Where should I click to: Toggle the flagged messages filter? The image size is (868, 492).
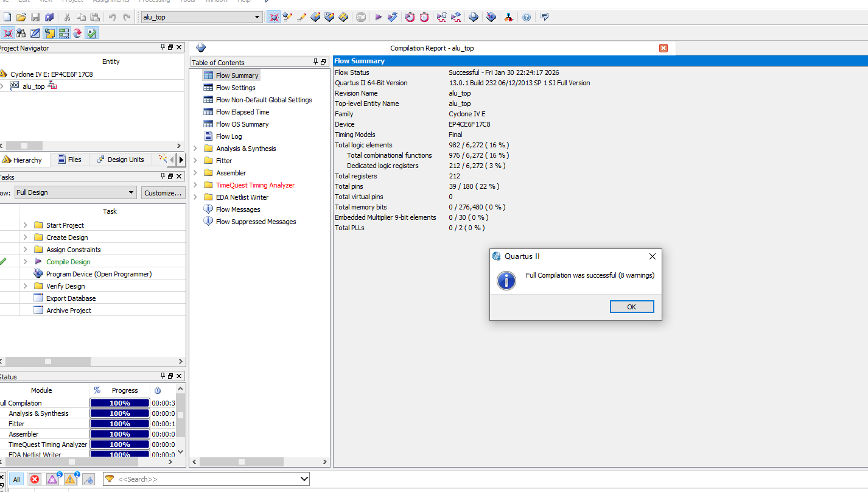pyautogui.click(x=88, y=479)
